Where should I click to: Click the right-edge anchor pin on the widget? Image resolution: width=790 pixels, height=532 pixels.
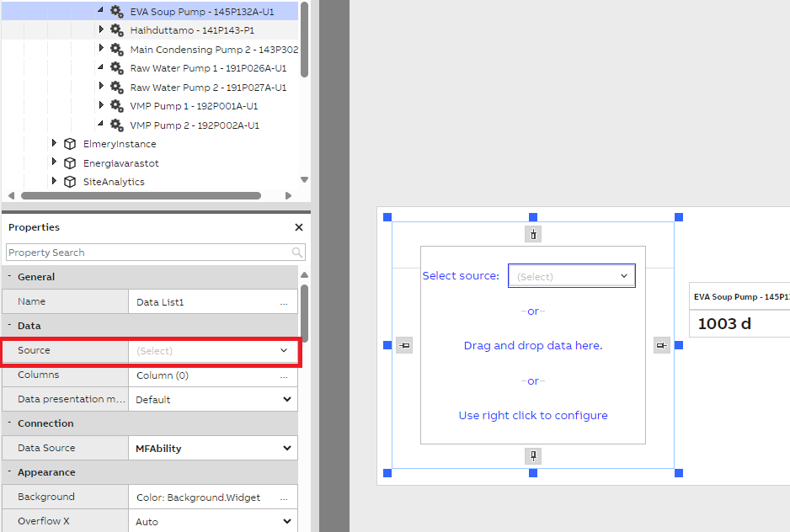(x=661, y=345)
